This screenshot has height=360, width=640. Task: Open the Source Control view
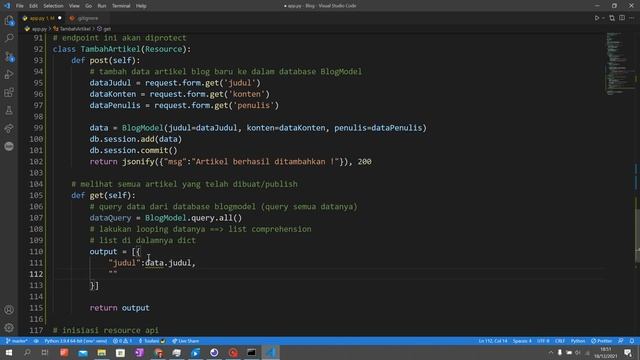point(9,56)
